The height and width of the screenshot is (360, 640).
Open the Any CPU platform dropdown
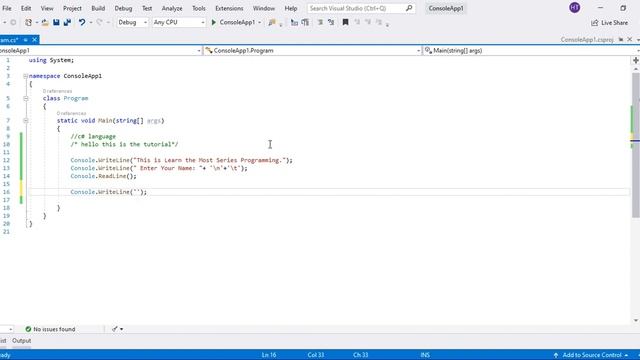click(x=179, y=22)
